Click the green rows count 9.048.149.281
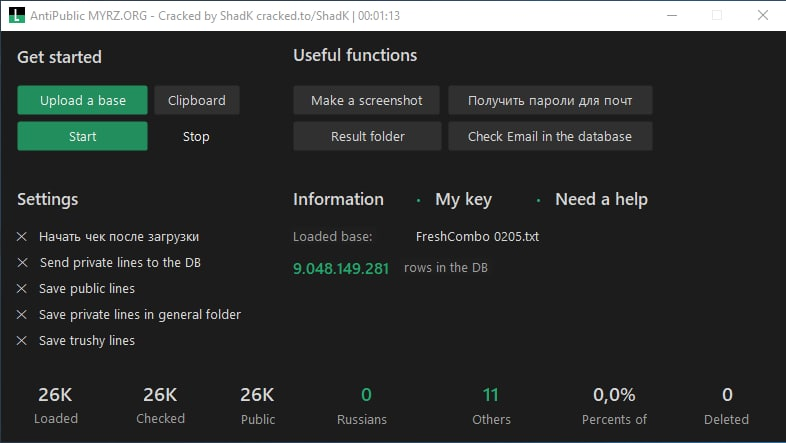Screen dimensions: 786x443 pyautogui.click(x=341, y=269)
